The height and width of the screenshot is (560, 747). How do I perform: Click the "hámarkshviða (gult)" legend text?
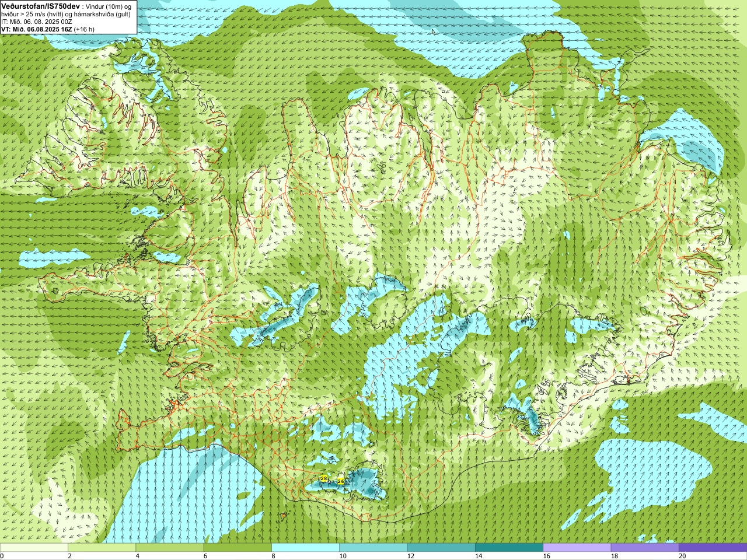[102, 14]
